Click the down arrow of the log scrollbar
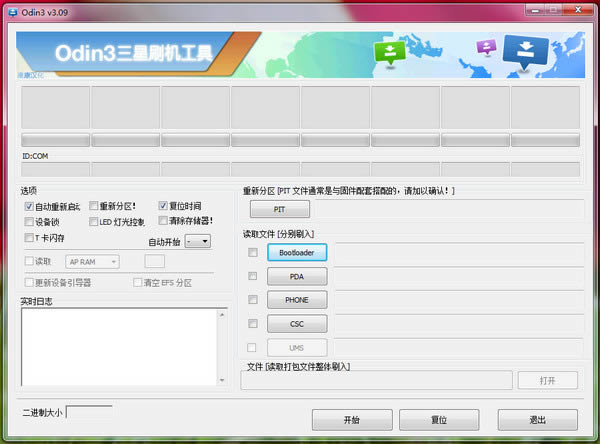The image size is (600, 444). pyautogui.click(x=225, y=379)
